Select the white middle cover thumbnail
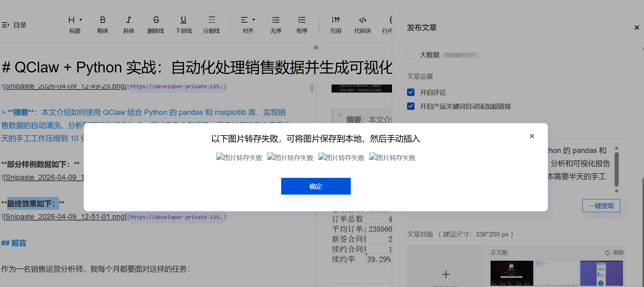The image size is (644, 287). click(x=557, y=273)
